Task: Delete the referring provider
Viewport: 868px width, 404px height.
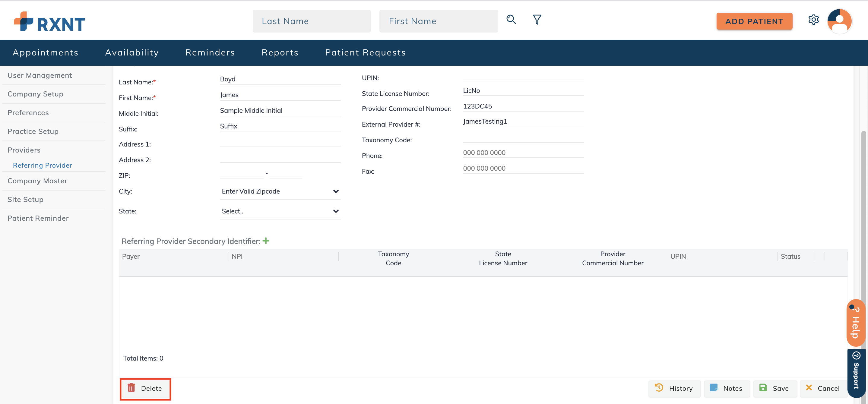Action: tap(145, 389)
